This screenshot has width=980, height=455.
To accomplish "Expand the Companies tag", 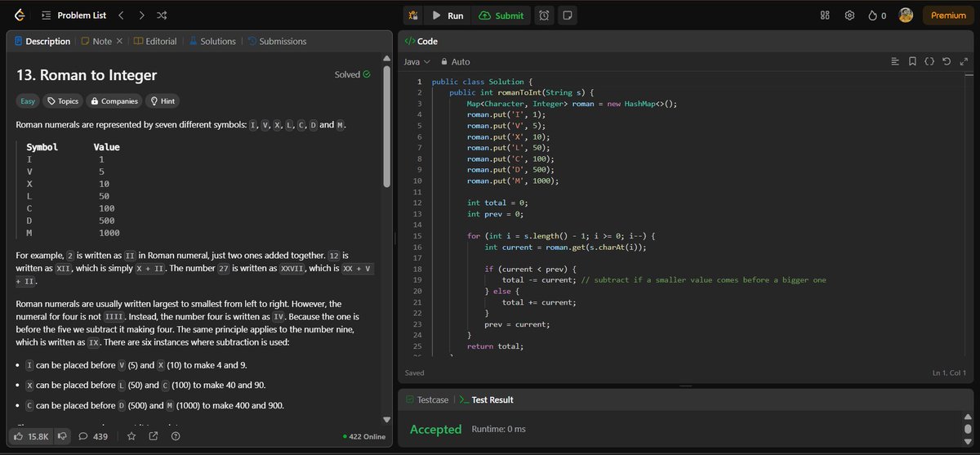I will tap(114, 101).
